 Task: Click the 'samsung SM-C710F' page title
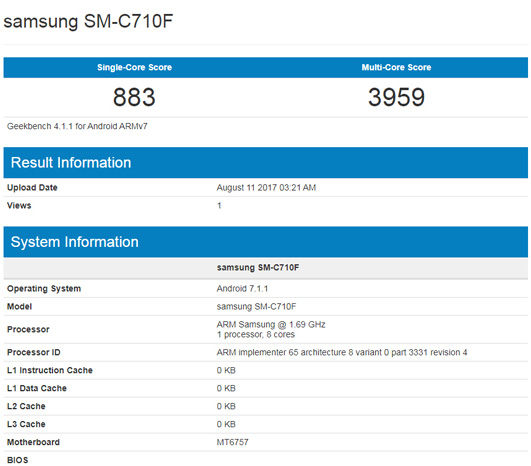point(88,21)
